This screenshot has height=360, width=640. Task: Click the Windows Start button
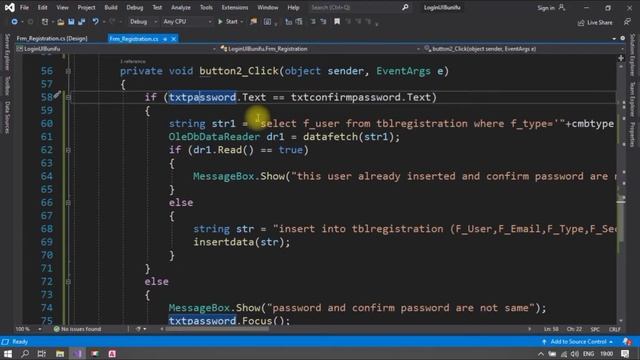(x=8, y=353)
